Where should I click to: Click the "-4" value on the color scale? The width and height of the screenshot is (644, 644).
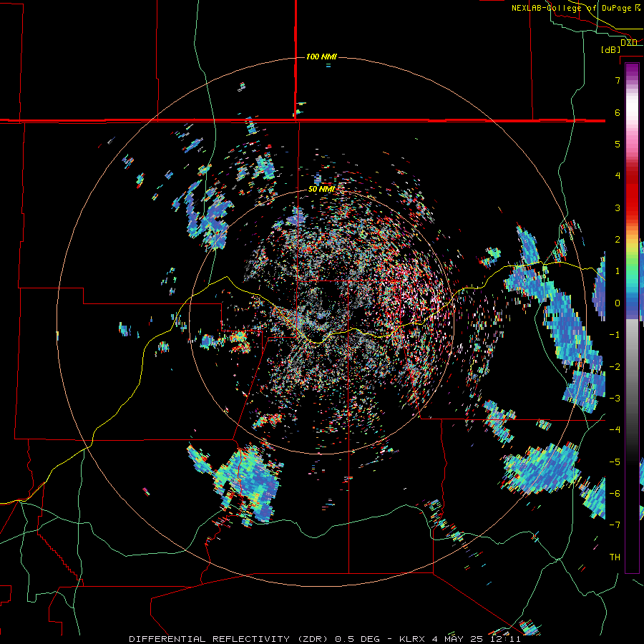click(615, 430)
